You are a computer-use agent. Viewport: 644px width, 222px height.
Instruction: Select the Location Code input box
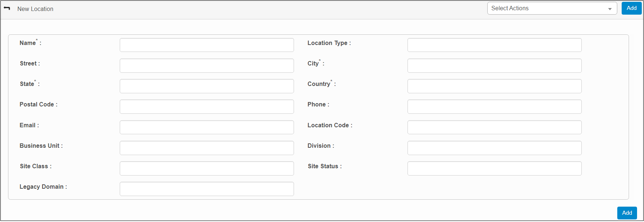(x=494, y=127)
